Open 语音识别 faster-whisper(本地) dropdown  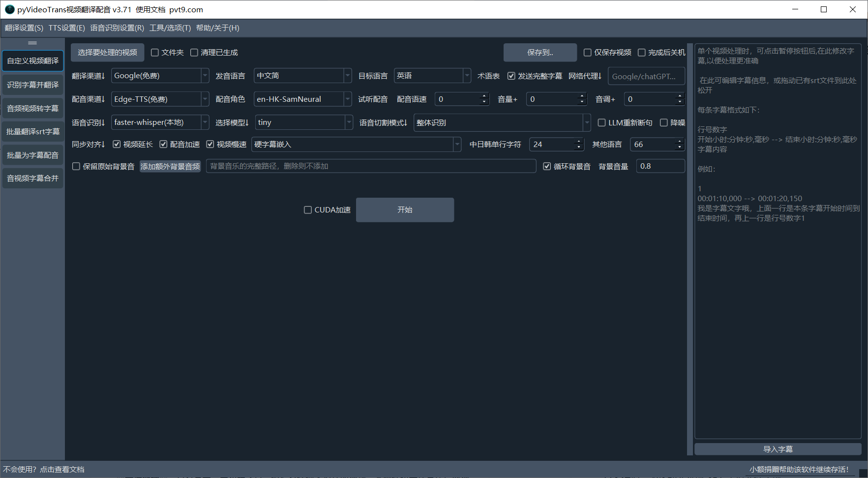(160, 122)
